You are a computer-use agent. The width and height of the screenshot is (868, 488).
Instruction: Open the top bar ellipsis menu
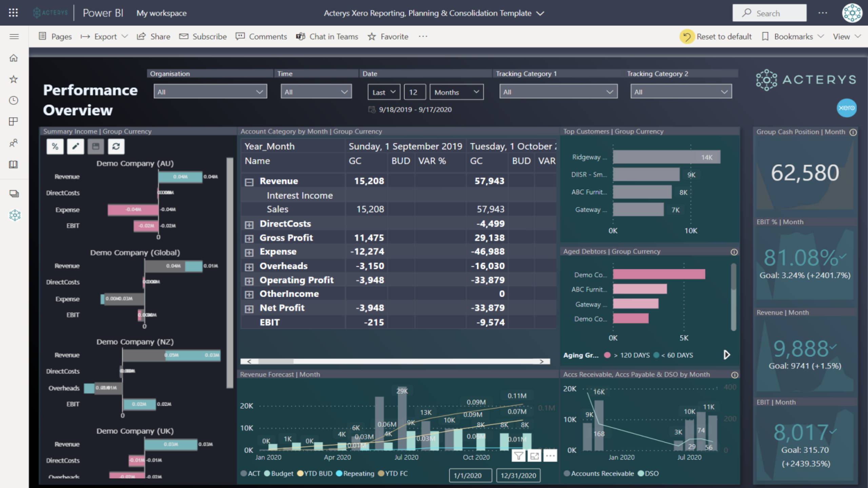click(x=823, y=13)
